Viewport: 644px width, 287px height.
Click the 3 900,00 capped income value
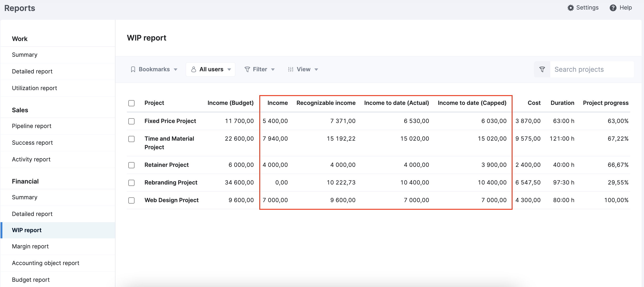[x=494, y=165]
